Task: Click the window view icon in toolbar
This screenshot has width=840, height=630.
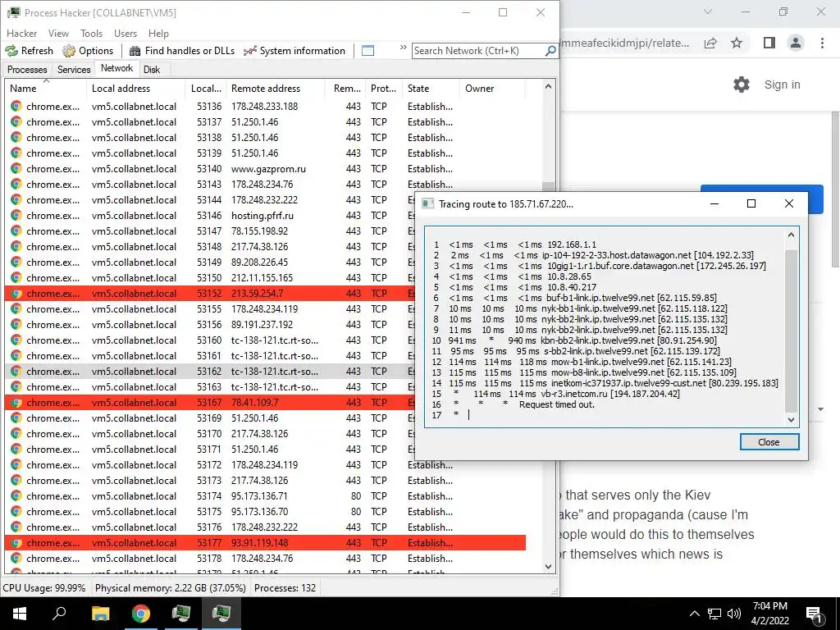Action: (x=368, y=51)
